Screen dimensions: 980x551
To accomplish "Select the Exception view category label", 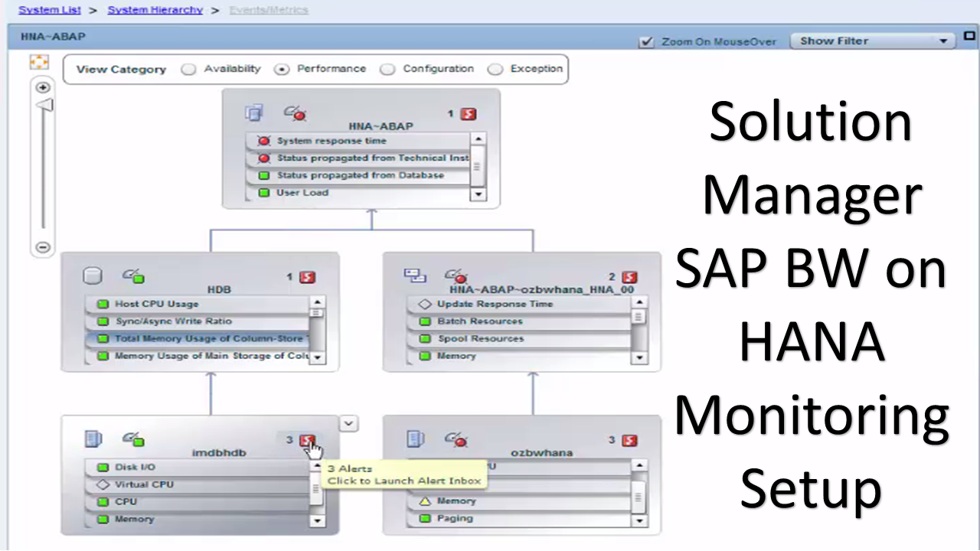I will click(535, 68).
